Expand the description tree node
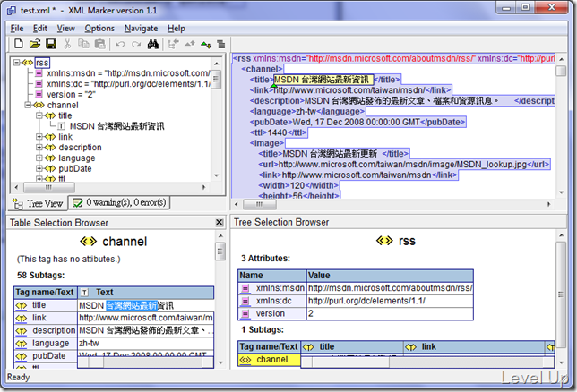The height and width of the screenshot is (392, 577). pyautogui.click(x=39, y=148)
